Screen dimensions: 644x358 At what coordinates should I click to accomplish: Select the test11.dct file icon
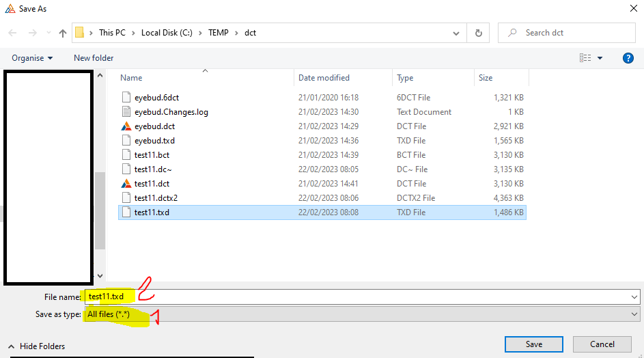click(126, 184)
